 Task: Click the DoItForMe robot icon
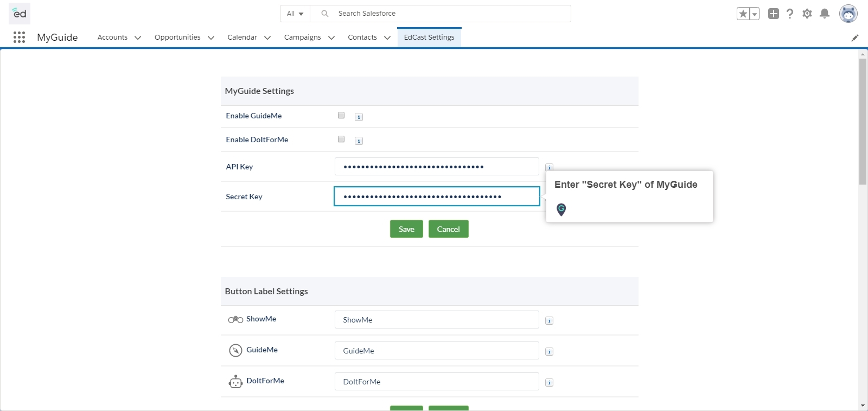tap(235, 382)
